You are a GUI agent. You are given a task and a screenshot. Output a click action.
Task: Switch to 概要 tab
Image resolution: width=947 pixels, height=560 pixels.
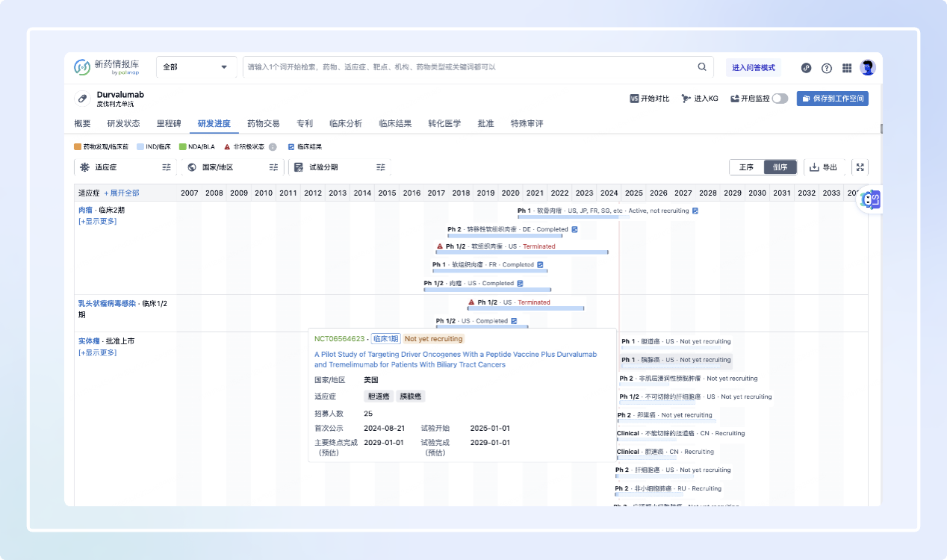click(x=82, y=123)
